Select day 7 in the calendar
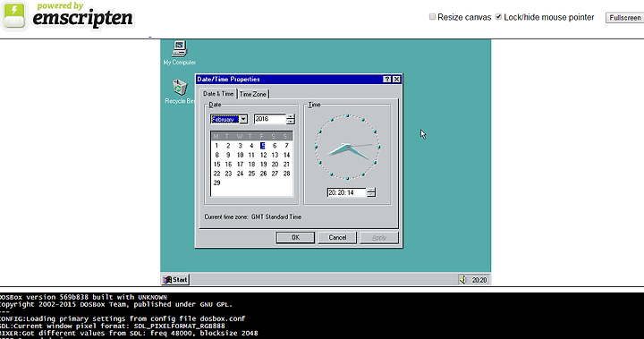 [x=287, y=146]
